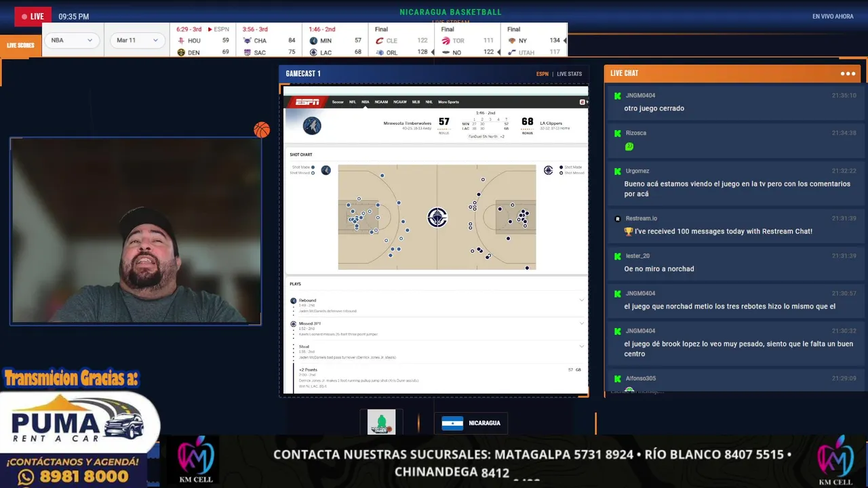Open the Mar 11 date dropdown
Image resolution: width=868 pixels, height=488 pixels.
click(138, 40)
